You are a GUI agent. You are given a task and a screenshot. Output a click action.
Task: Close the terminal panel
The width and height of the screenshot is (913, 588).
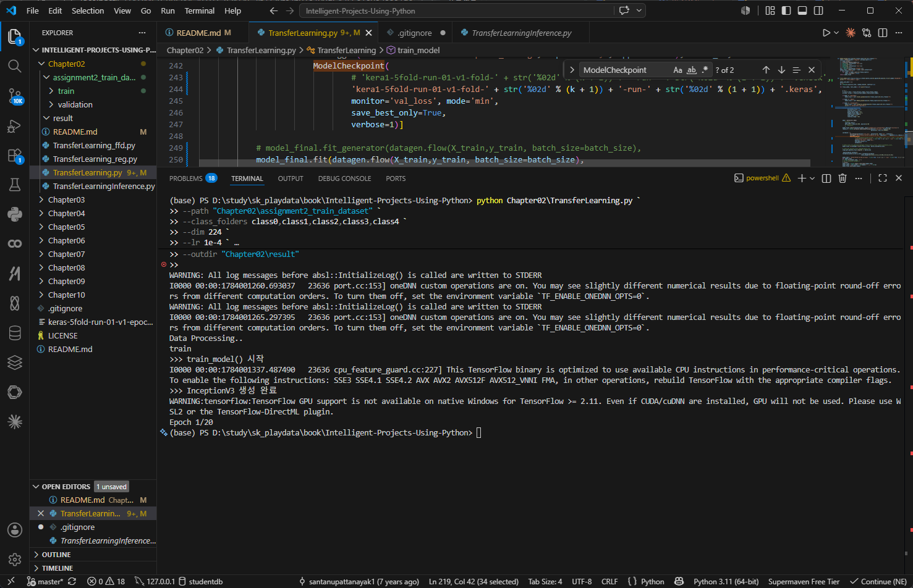[899, 178]
